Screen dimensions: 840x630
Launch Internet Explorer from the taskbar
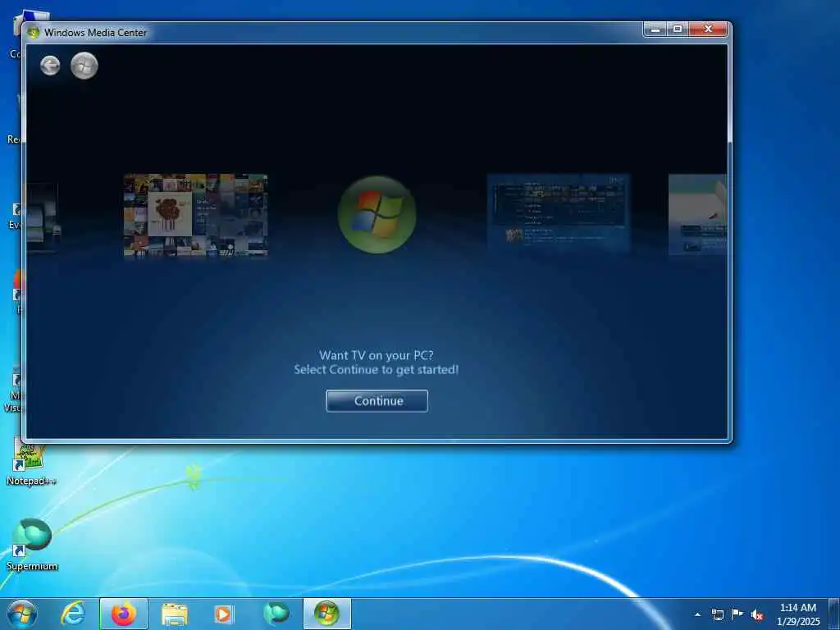pyautogui.click(x=73, y=614)
